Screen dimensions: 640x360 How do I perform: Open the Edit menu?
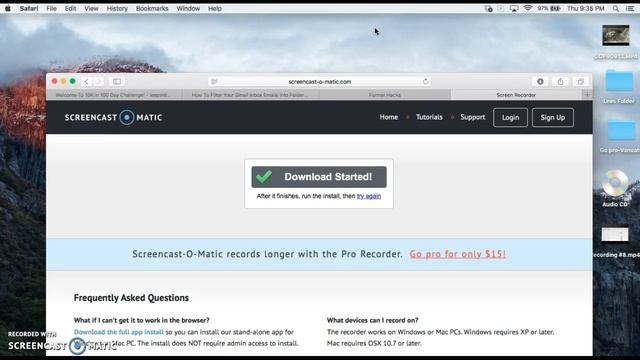tap(70, 9)
